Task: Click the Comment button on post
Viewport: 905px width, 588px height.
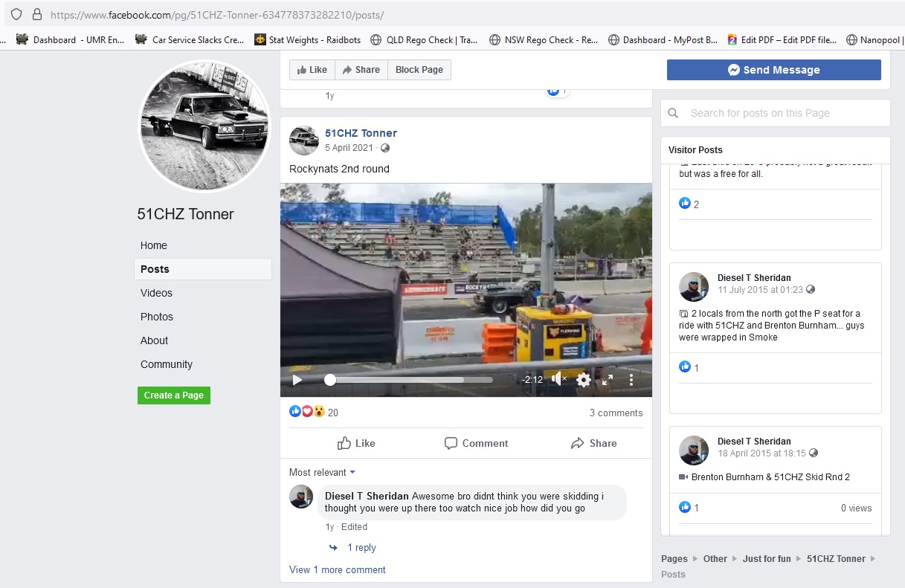Action: click(x=476, y=443)
